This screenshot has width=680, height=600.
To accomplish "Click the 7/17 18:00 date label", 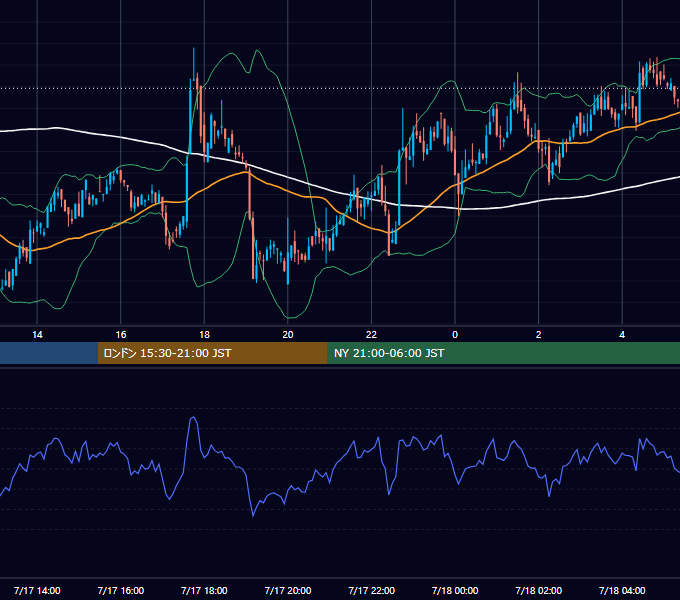I will click(x=204, y=590).
